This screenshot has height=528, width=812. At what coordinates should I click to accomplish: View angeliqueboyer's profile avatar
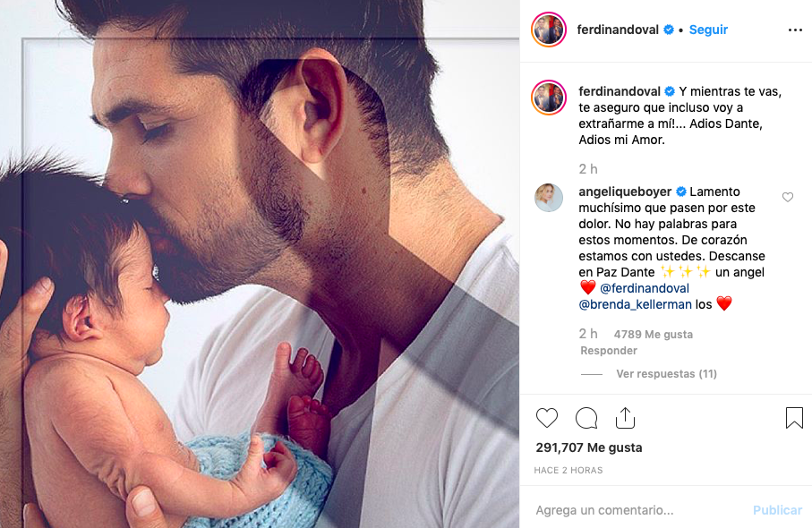pos(549,198)
